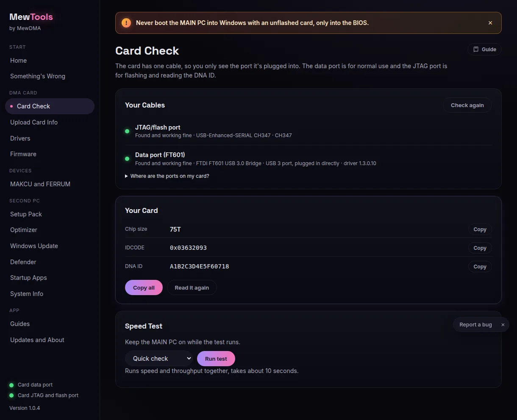Open the Firmware section
Screen dimensions: 517x420
50,154
